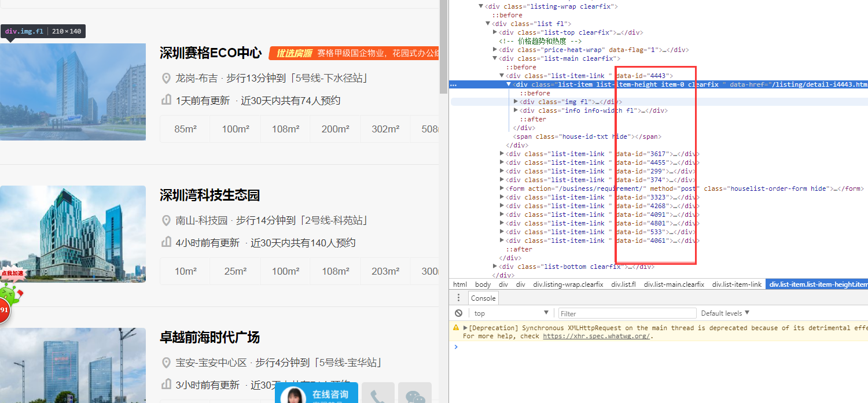
Task: Click 近30天内共有74人预约 text
Action: point(290,101)
